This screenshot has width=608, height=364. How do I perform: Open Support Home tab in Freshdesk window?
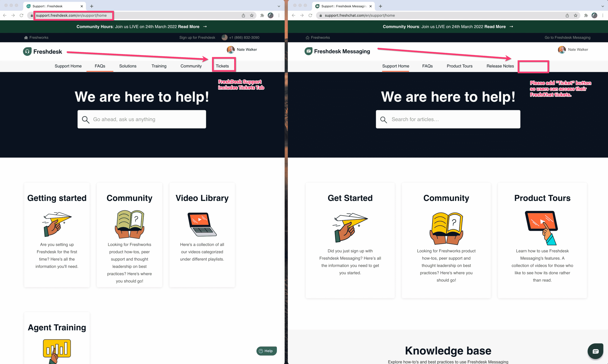(x=68, y=66)
